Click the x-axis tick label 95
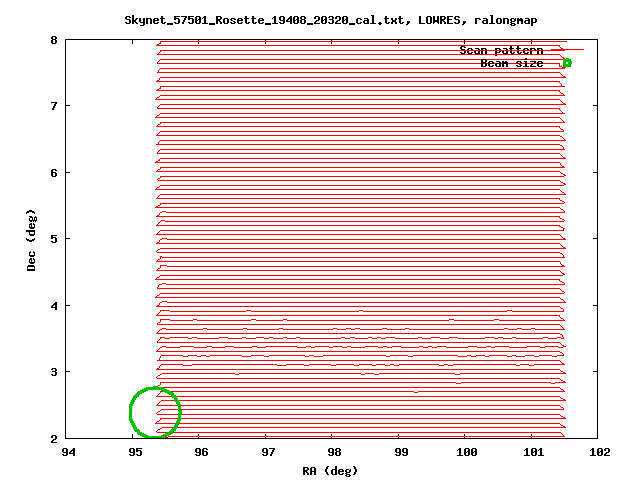The width and height of the screenshot is (640, 480). [135, 452]
